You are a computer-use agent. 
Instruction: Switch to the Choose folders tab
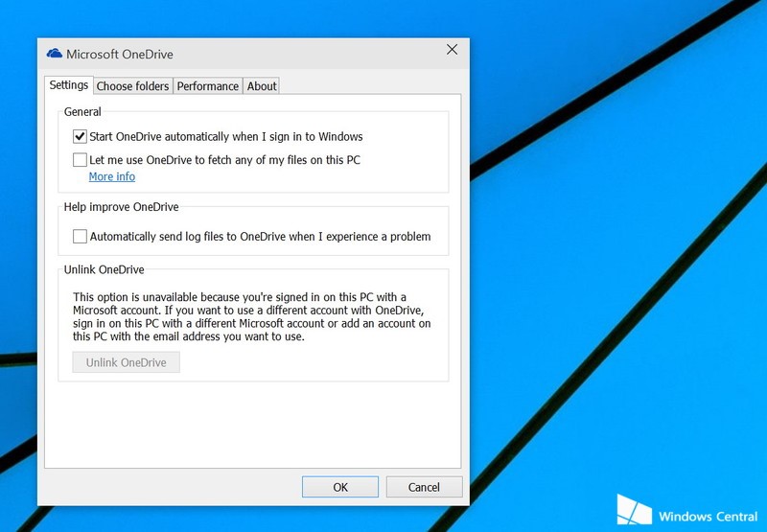(132, 86)
